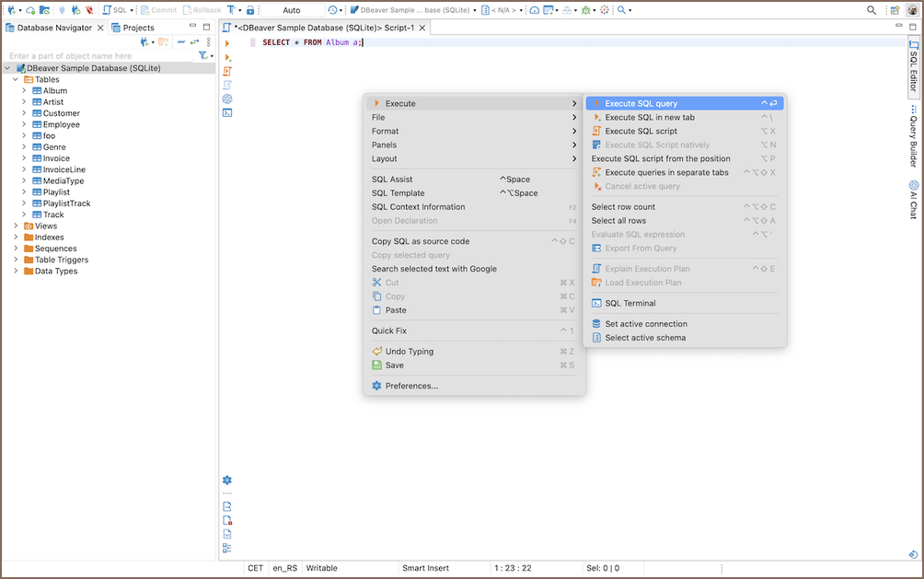The width and height of the screenshot is (924, 579).
Task: Select the Customer table in the tree
Action: tap(61, 113)
